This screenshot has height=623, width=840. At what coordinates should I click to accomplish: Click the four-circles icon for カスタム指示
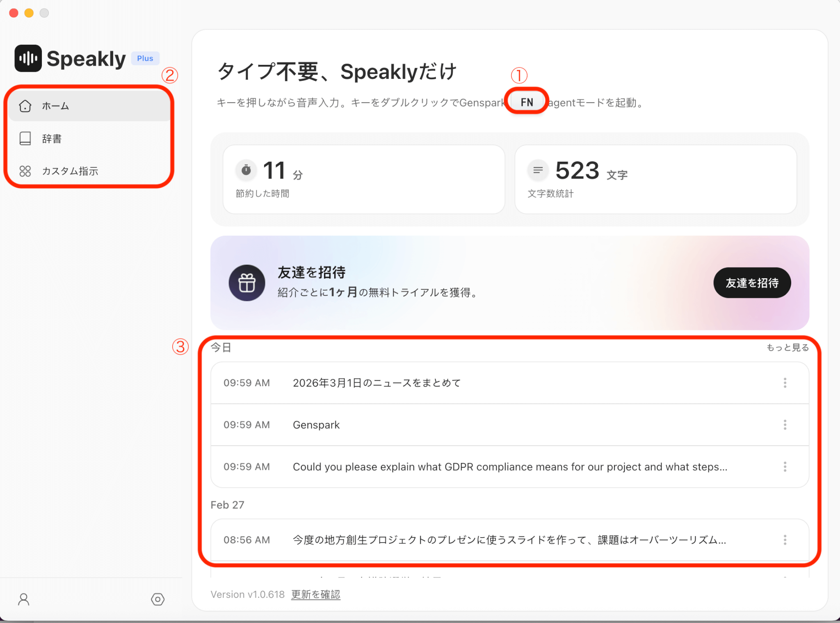click(x=25, y=171)
